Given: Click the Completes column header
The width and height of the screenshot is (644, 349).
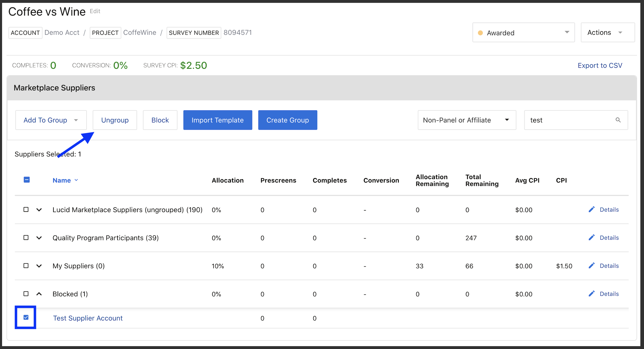Looking at the screenshot, I should point(330,180).
